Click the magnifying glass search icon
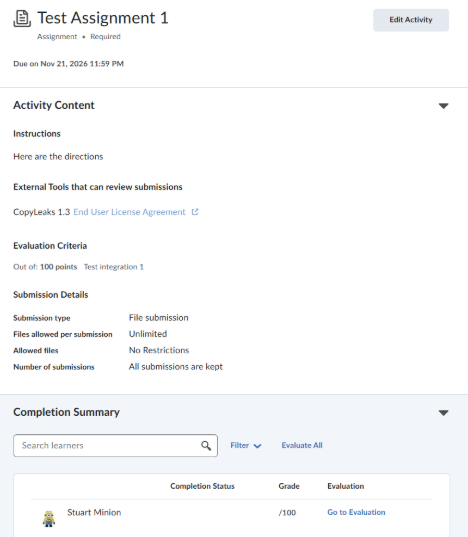The image size is (468, 537). click(x=206, y=446)
